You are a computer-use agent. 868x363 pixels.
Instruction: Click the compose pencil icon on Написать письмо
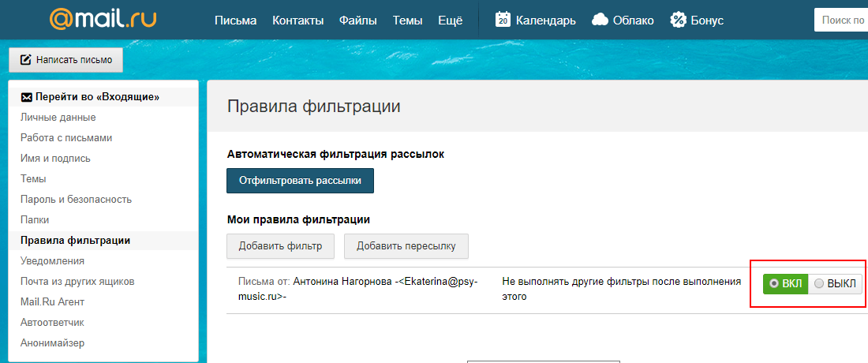[25, 60]
